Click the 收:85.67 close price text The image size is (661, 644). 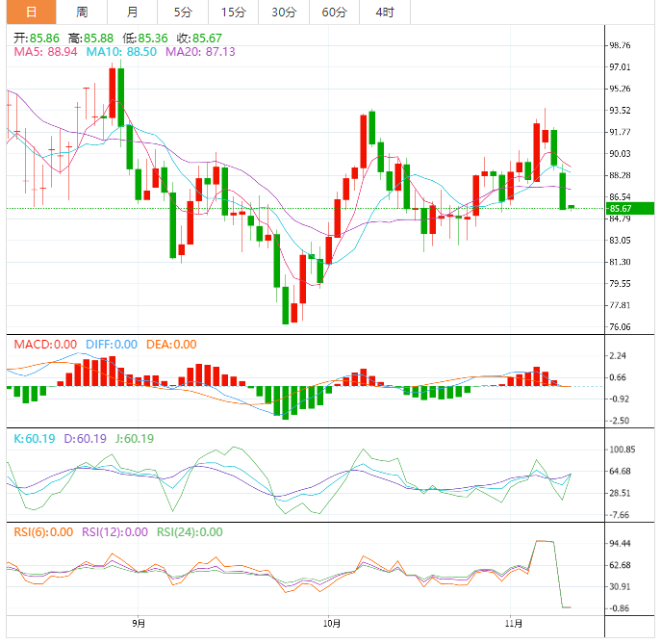click(x=199, y=39)
